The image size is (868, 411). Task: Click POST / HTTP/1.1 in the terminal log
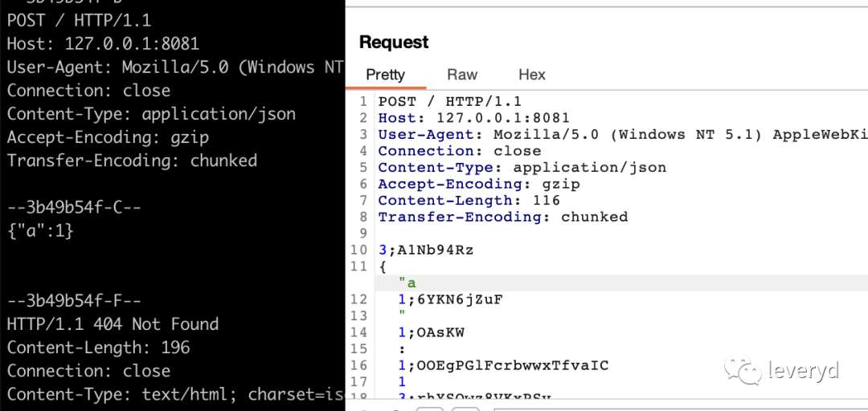pyautogui.click(x=79, y=20)
